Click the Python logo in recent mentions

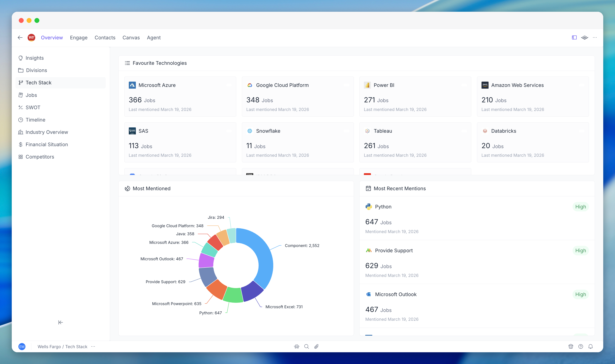point(368,206)
